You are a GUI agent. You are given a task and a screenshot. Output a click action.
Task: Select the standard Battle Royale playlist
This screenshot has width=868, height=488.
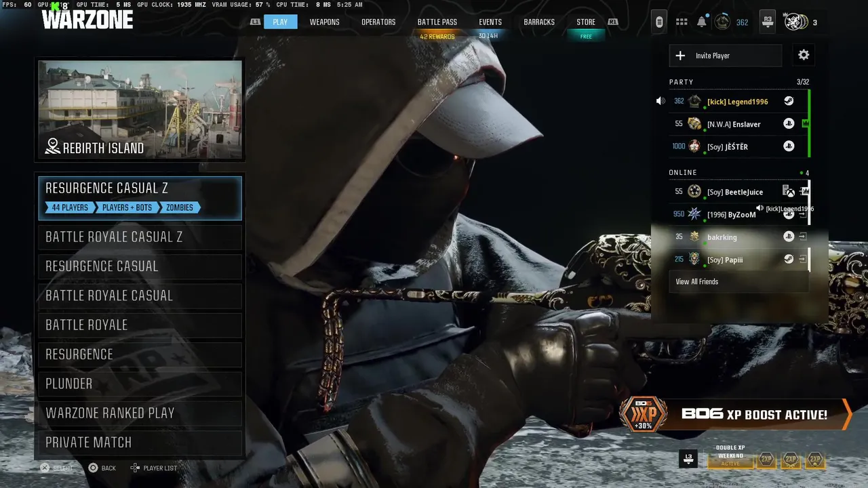(x=140, y=325)
